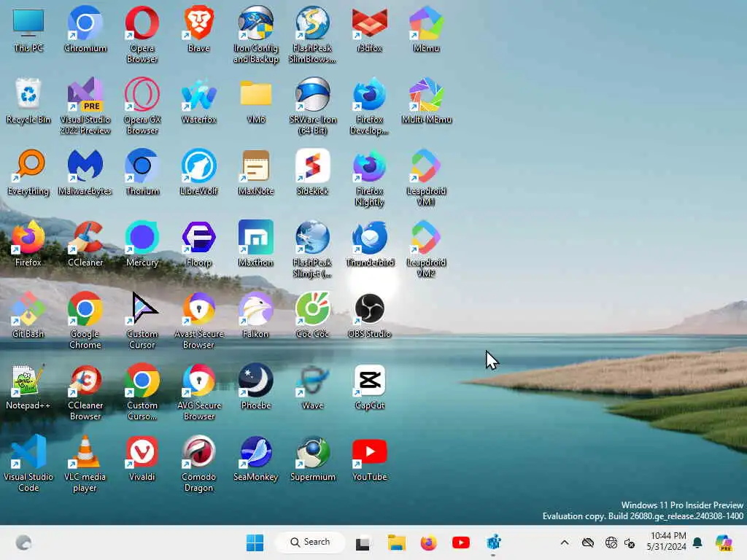
Task: Click the Wave browser shortcut
Action: [312, 386]
